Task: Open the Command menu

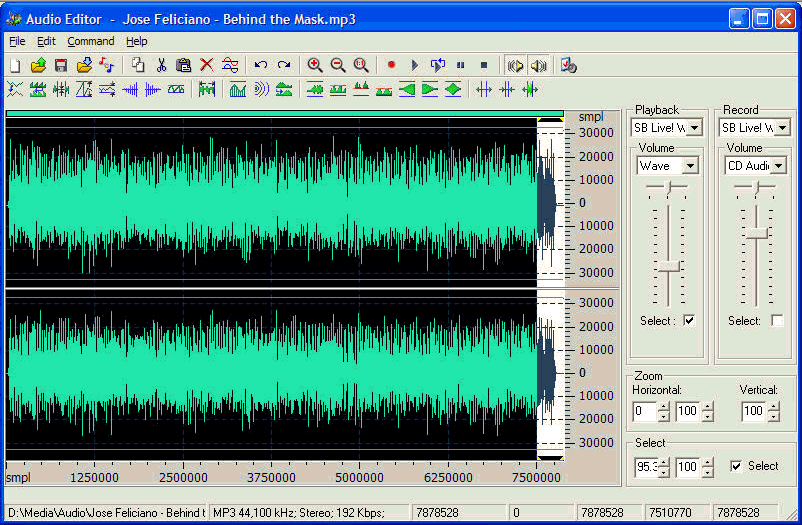Action: click(x=91, y=41)
